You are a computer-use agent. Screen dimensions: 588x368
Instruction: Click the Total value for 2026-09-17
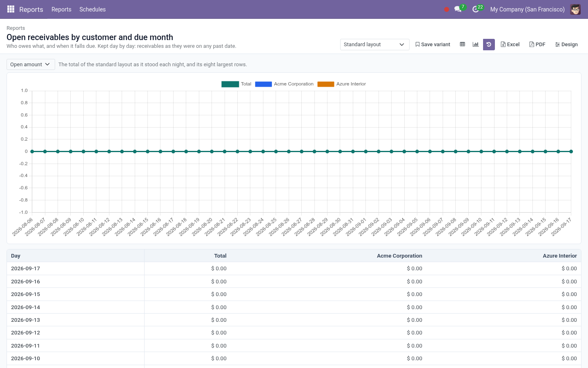point(219,269)
